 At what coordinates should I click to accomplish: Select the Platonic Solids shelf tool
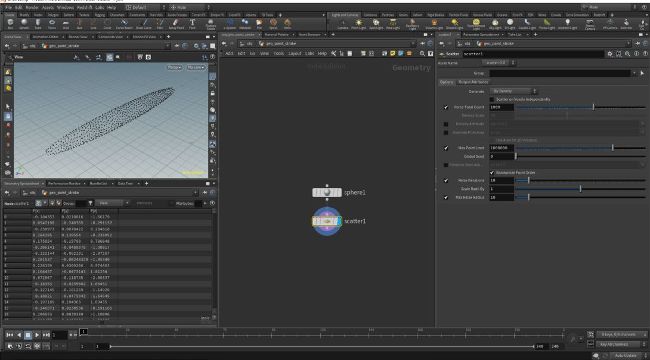[211, 24]
